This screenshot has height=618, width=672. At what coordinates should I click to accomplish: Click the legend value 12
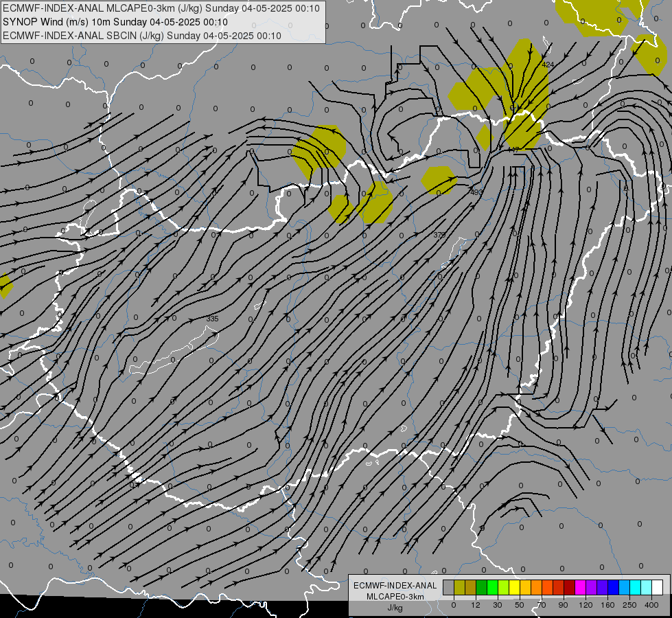click(x=476, y=605)
